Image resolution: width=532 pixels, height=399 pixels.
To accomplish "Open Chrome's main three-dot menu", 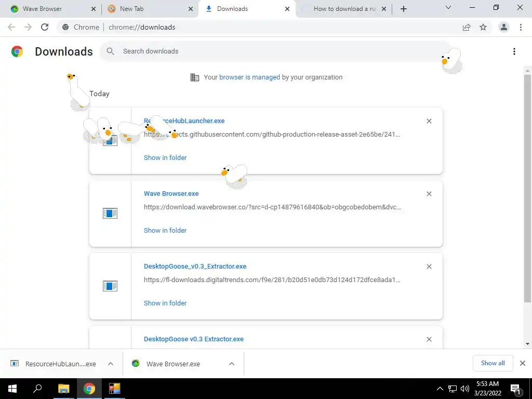I will pyautogui.click(x=521, y=27).
